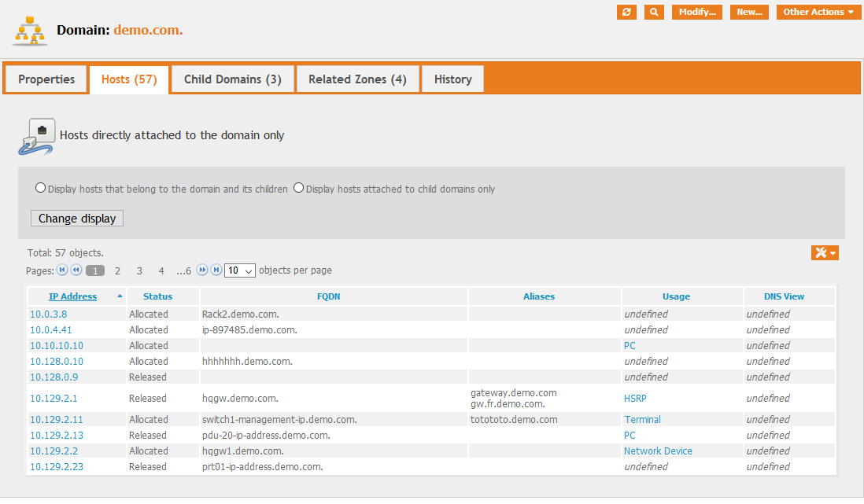Sort the table by IP Address column

(x=72, y=296)
